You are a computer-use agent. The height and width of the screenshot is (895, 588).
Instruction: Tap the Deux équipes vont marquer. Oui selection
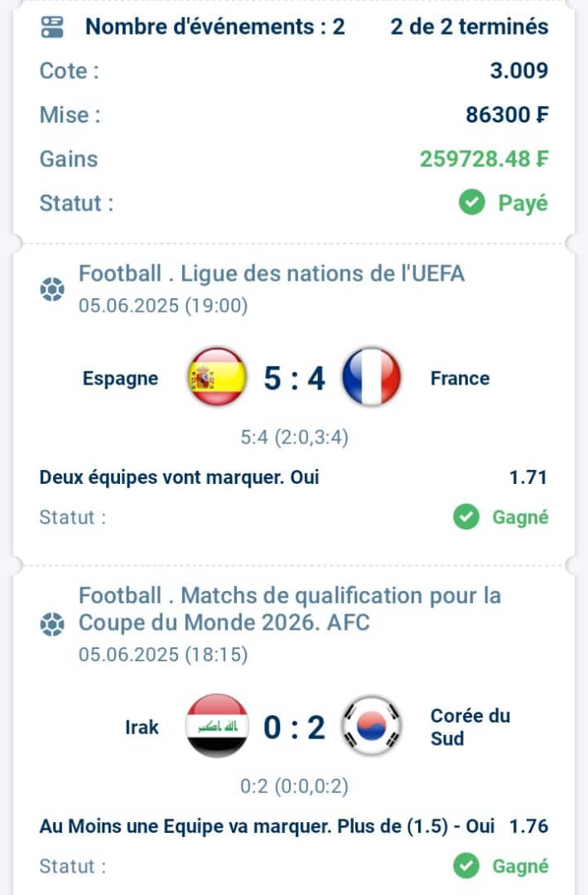coord(179,477)
